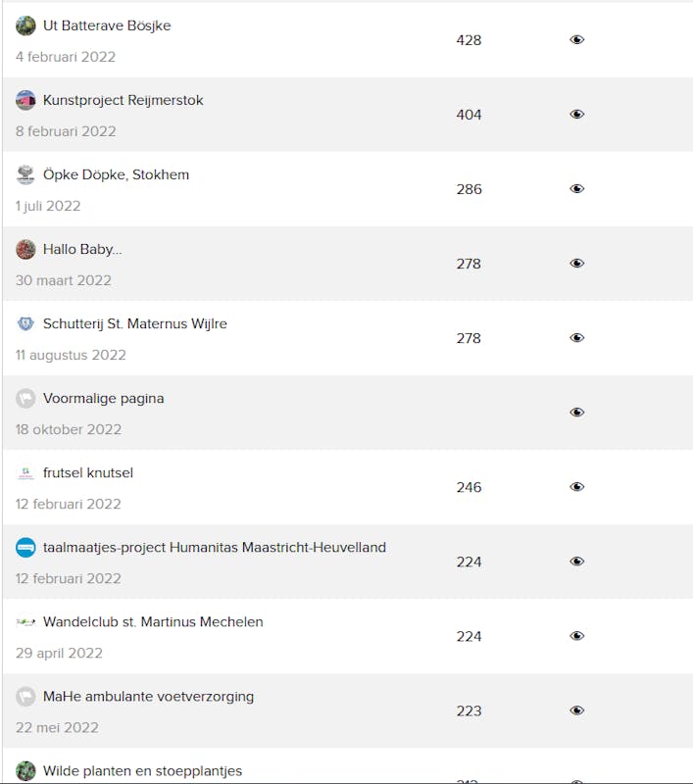Click the taalmaatjes-project blue avatar icon
Image resolution: width=693 pixels, height=784 pixels.
pyautogui.click(x=25, y=547)
